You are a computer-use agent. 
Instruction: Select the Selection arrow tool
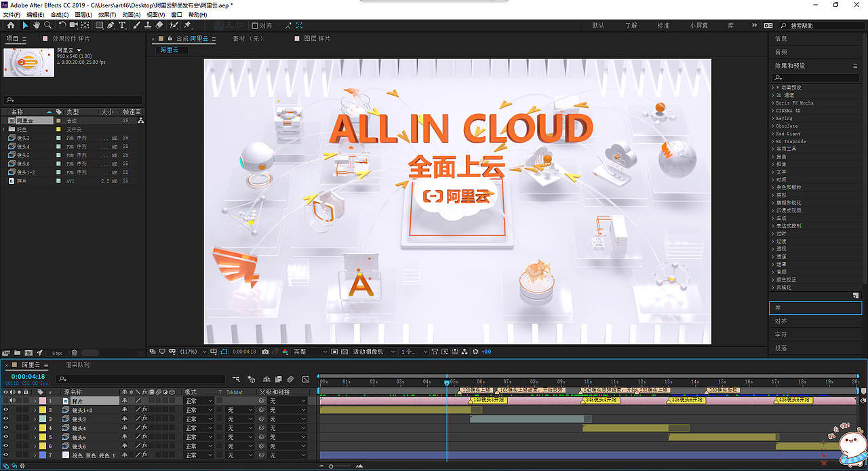pyautogui.click(x=25, y=25)
